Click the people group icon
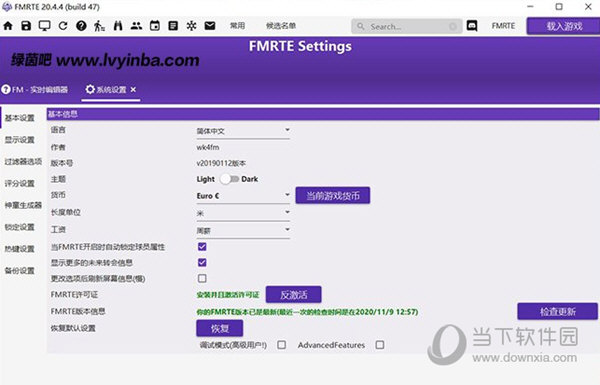The height and width of the screenshot is (385, 600). (136, 26)
